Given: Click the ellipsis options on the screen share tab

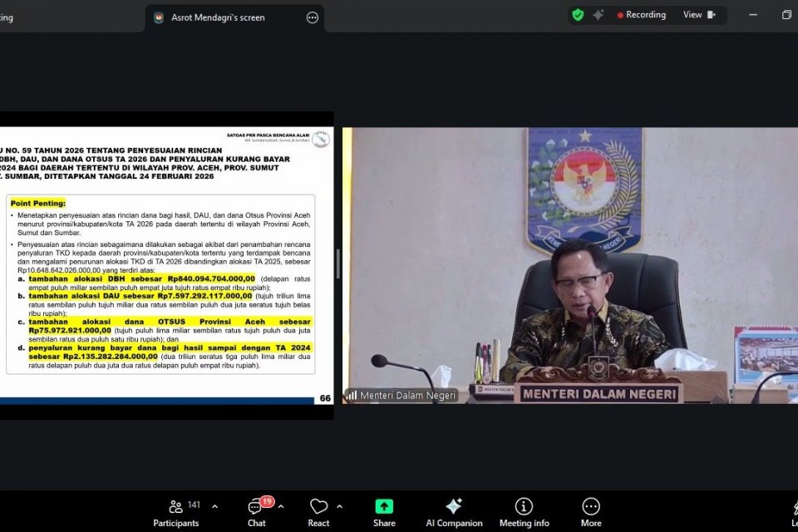Looking at the screenshot, I should click(x=312, y=17).
